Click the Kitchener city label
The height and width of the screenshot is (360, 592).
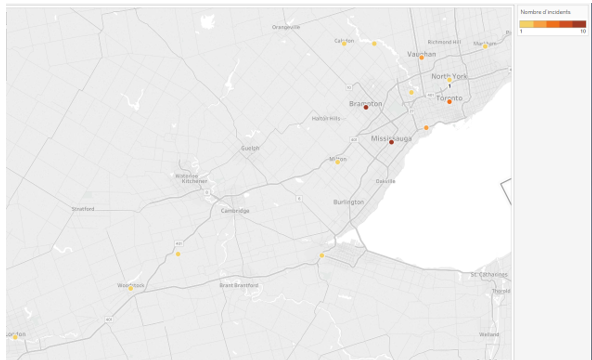194,181
